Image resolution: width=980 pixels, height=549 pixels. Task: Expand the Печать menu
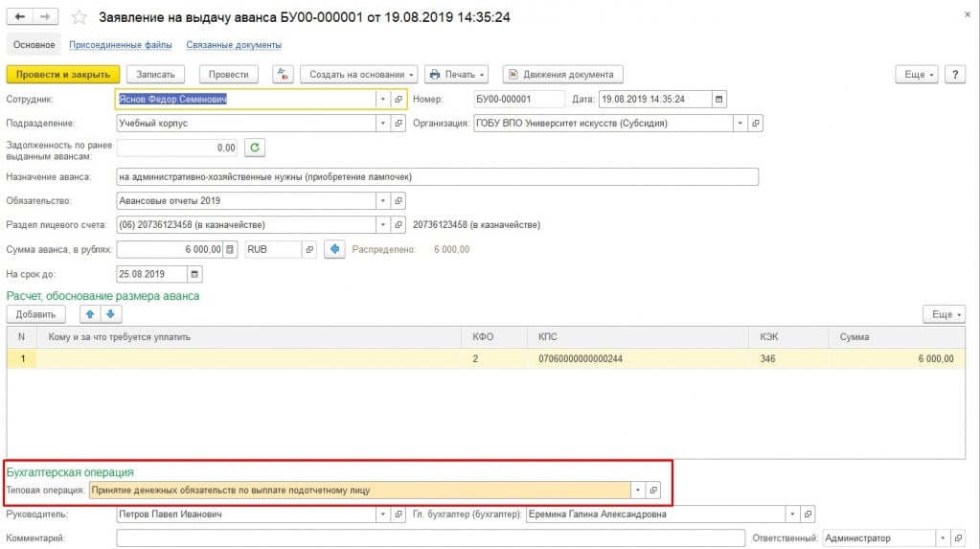point(456,75)
